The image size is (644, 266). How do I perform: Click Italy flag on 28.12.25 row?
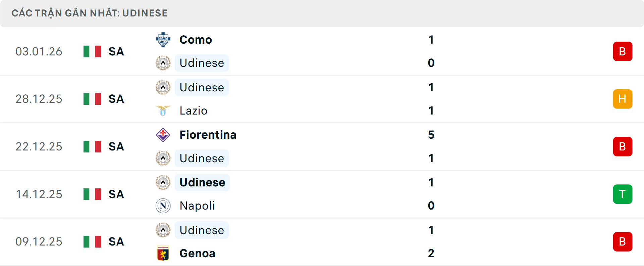click(x=92, y=99)
